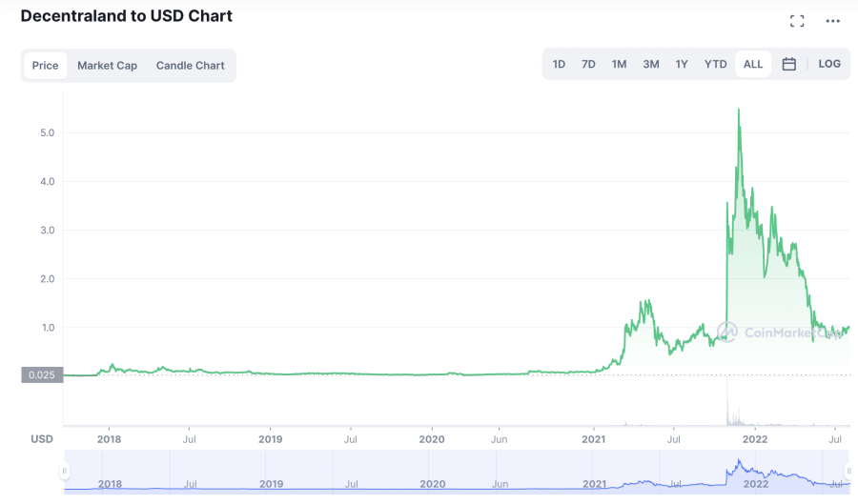Select the YTD time range
The width and height of the screenshot is (858, 504).
tap(715, 64)
